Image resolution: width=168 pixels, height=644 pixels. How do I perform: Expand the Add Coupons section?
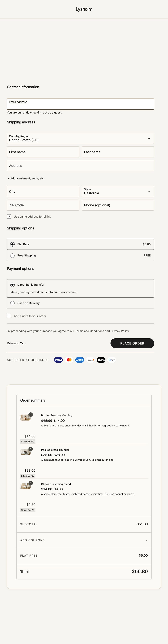point(84,540)
